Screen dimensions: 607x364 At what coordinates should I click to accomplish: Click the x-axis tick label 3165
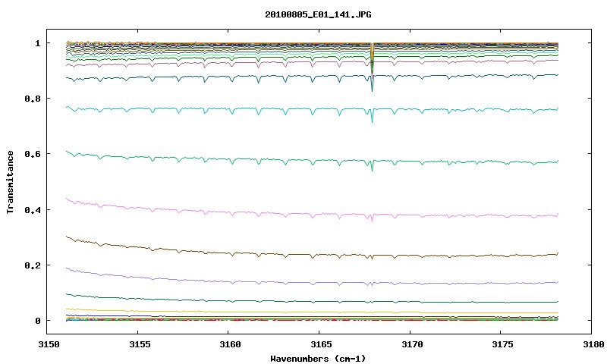tap(320, 344)
